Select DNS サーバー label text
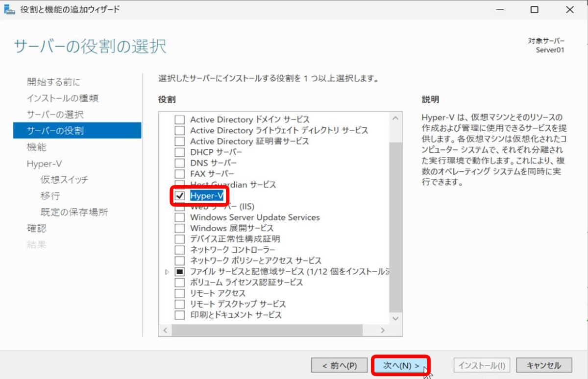Screen dimensions: 588x379 click(x=213, y=163)
